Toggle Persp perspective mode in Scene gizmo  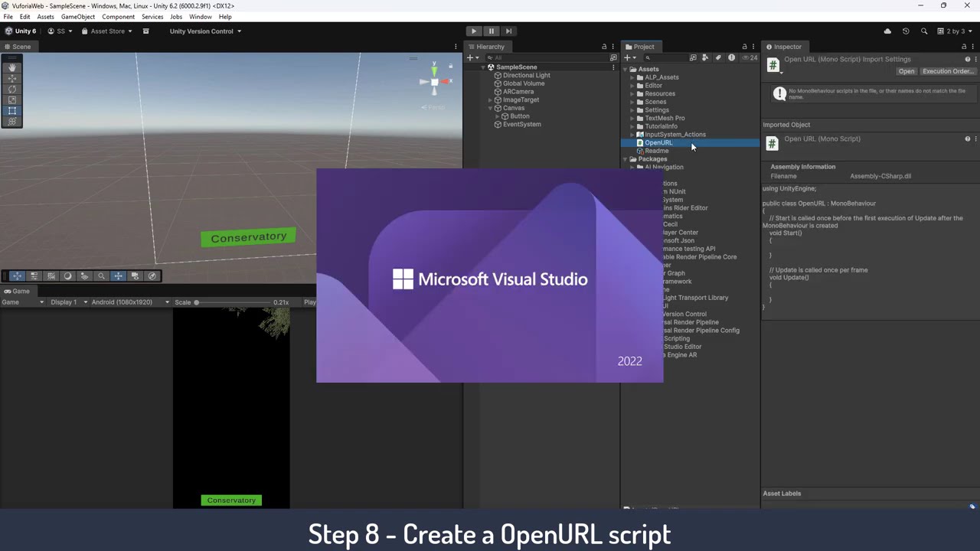(434, 107)
